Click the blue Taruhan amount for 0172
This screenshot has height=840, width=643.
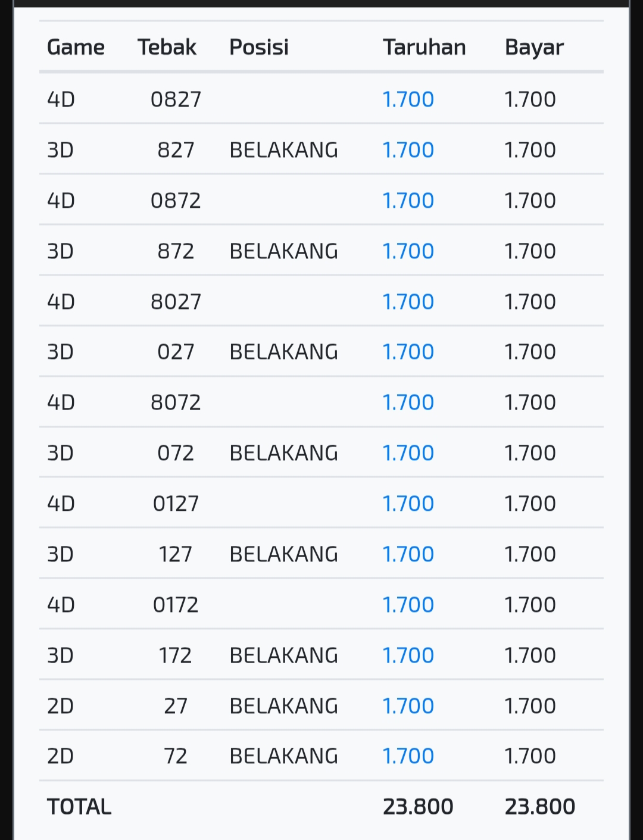click(x=408, y=605)
